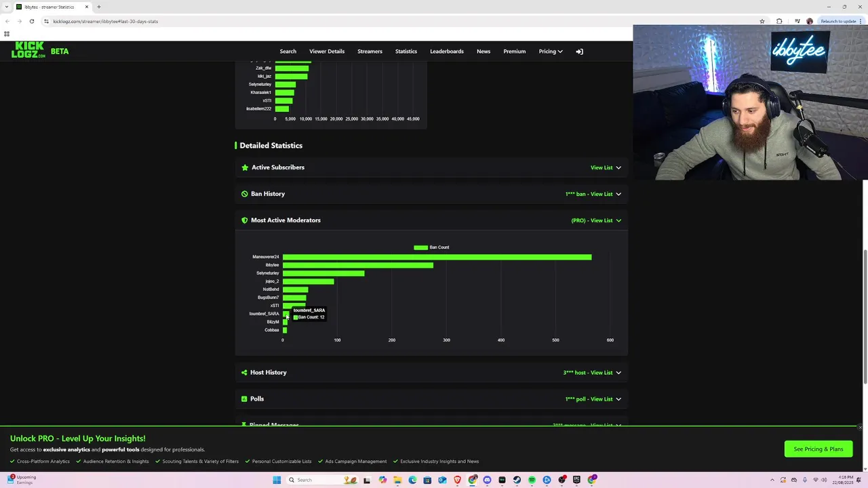Click the Upcoming Earnings taskbar widget

pos(22,479)
